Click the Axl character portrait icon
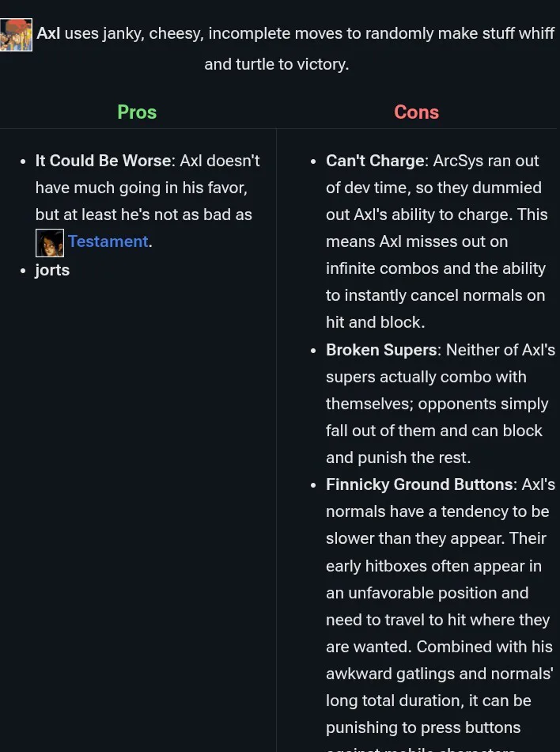 [16, 35]
